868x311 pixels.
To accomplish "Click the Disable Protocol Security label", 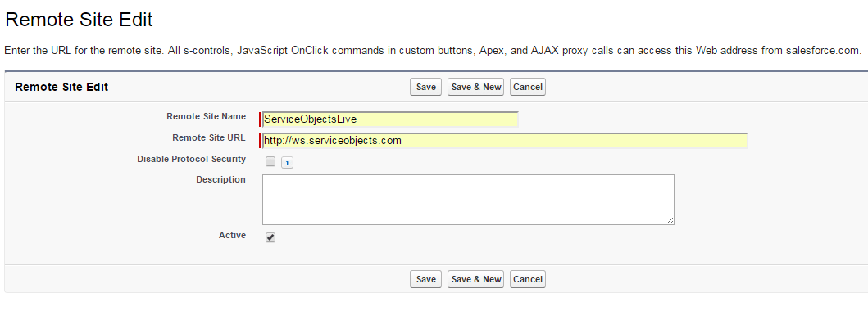I will pos(192,159).
